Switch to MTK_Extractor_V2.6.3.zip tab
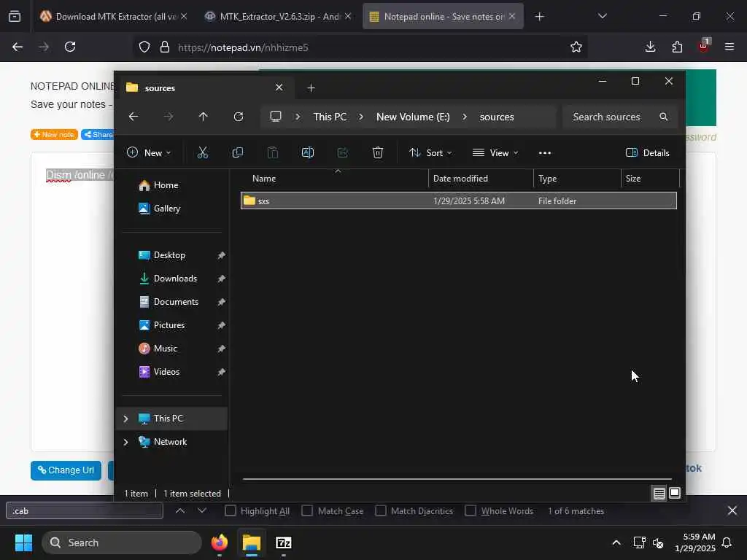 click(x=276, y=17)
